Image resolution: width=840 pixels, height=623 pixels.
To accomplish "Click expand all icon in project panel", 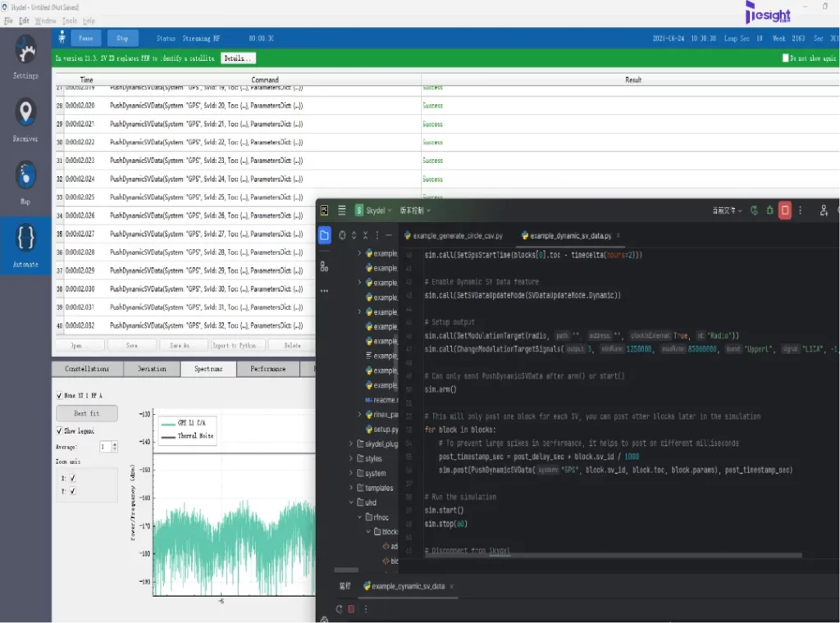I will click(x=354, y=235).
